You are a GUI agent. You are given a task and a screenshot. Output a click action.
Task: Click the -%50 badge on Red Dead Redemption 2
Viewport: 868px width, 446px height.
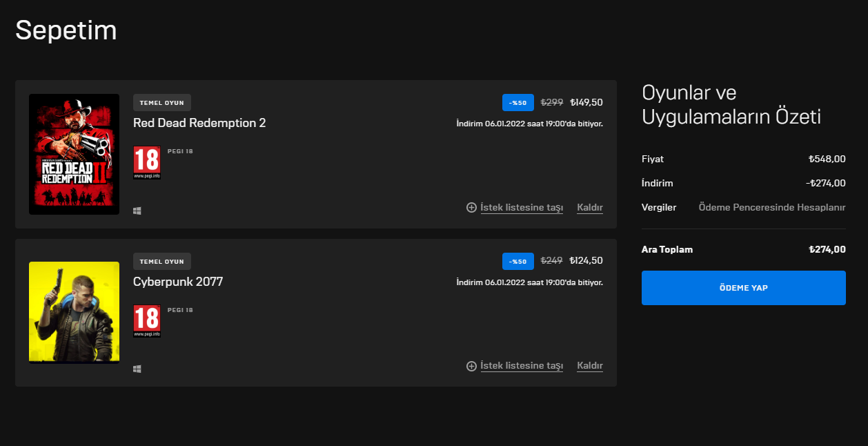[x=518, y=102]
